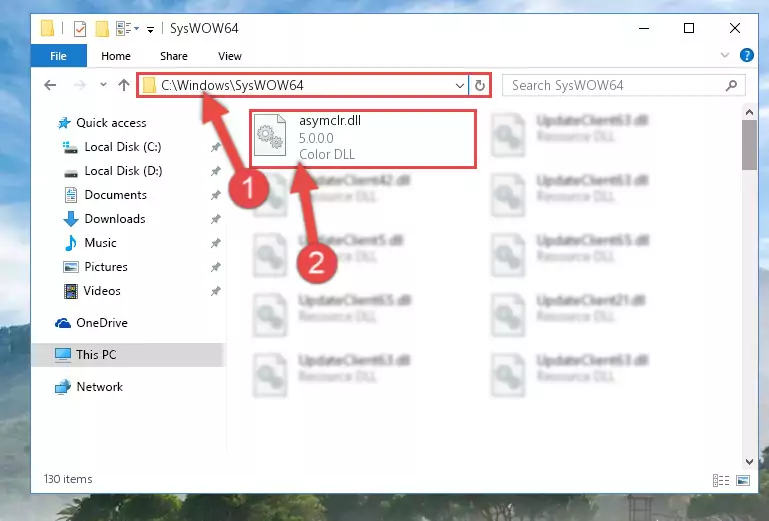The height and width of the screenshot is (521, 769).
Task: Open the File ribbon tab
Action: point(58,56)
